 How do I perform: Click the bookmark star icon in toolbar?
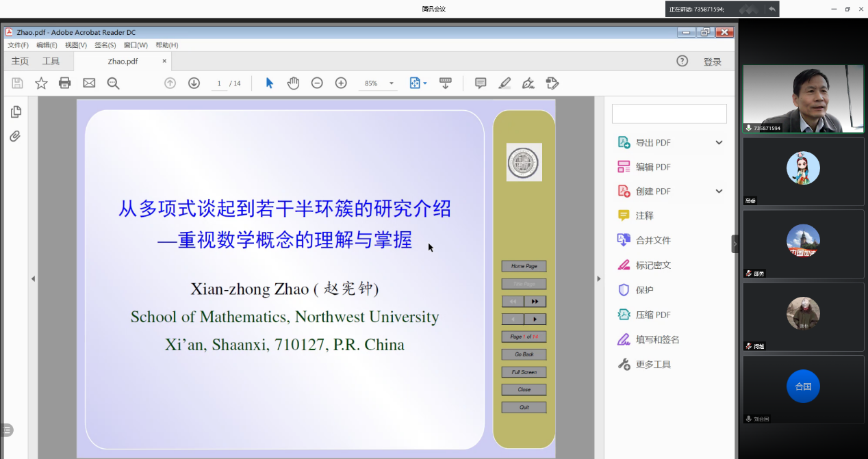click(41, 83)
